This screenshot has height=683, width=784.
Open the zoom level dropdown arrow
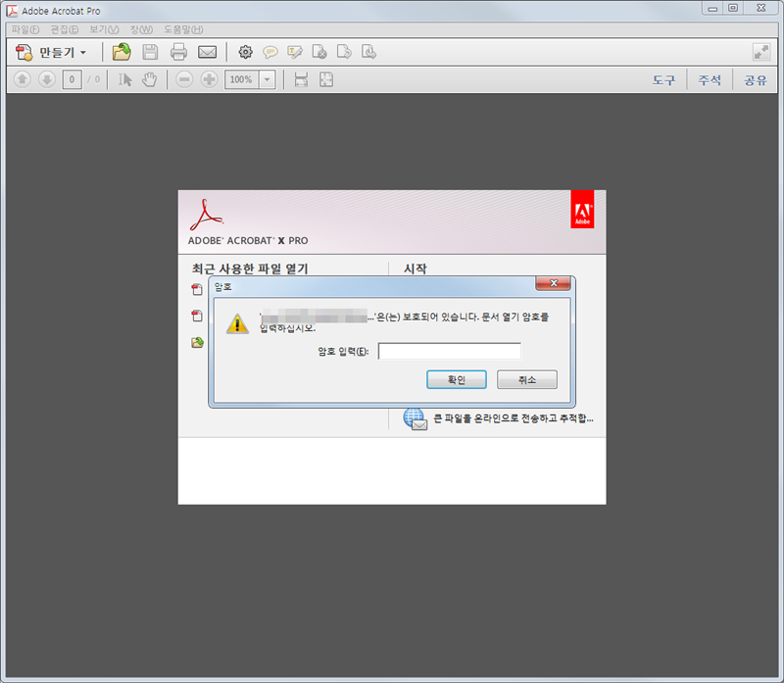click(x=268, y=79)
